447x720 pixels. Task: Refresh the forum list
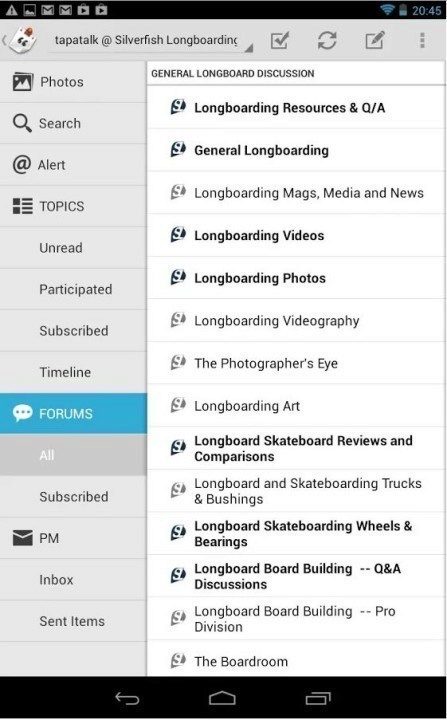pos(327,40)
